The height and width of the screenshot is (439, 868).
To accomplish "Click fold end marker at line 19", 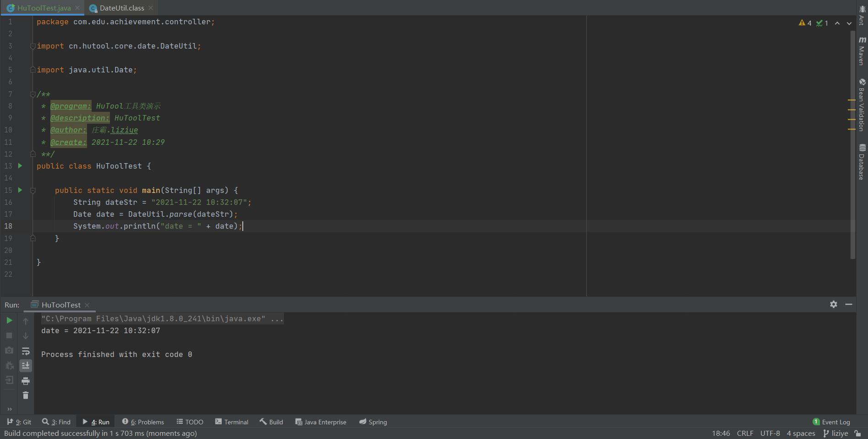I will (33, 238).
